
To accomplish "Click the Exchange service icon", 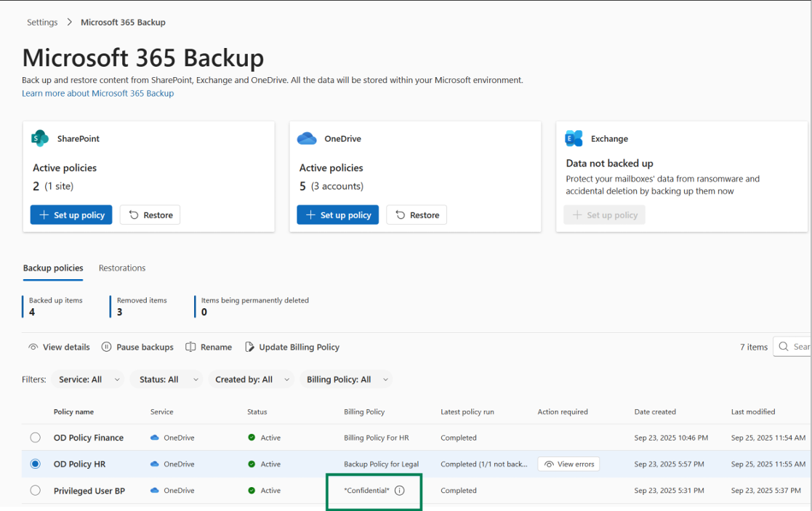I will tap(574, 138).
